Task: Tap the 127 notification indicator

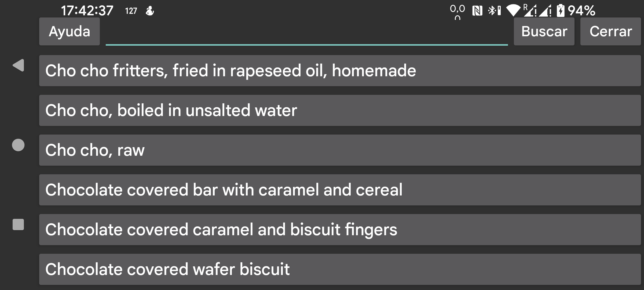Action: click(x=131, y=11)
